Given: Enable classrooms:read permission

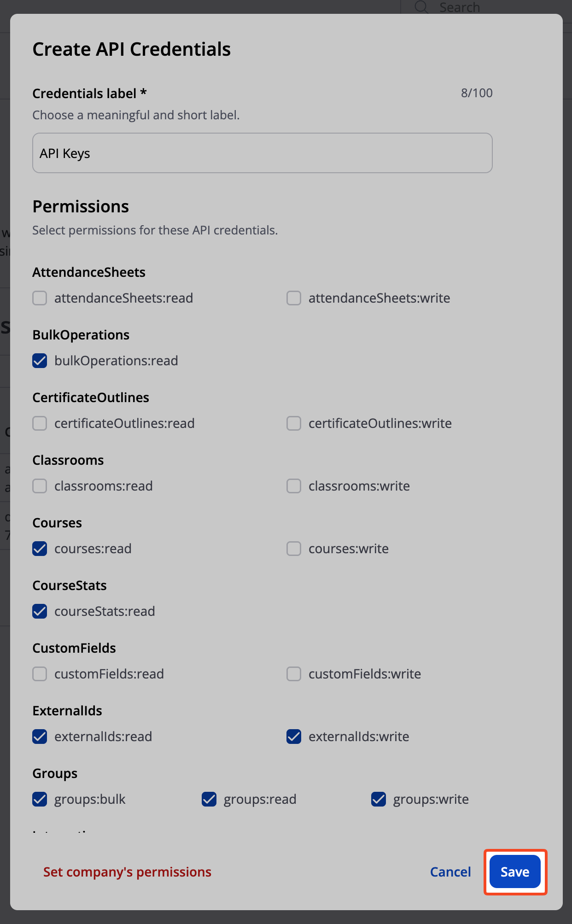Looking at the screenshot, I should pos(40,486).
